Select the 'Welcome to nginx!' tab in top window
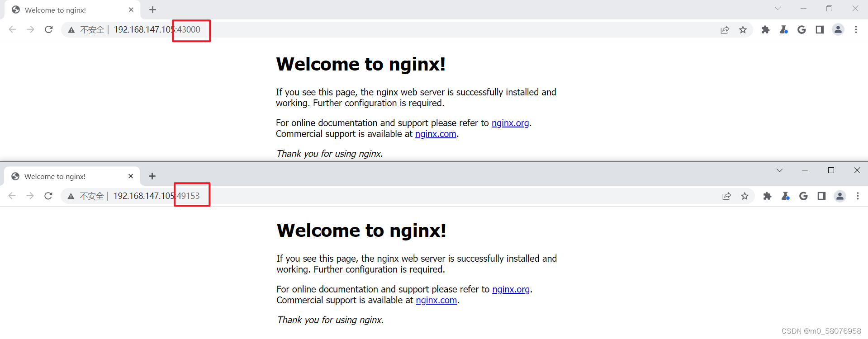The image size is (868, 339). pyautogui.click(x=72, y=10)
